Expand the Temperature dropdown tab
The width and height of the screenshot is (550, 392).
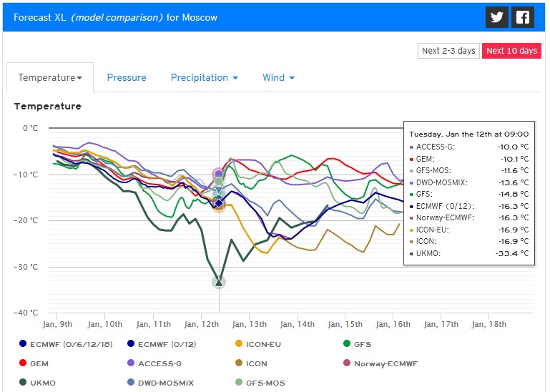point(50,78)
